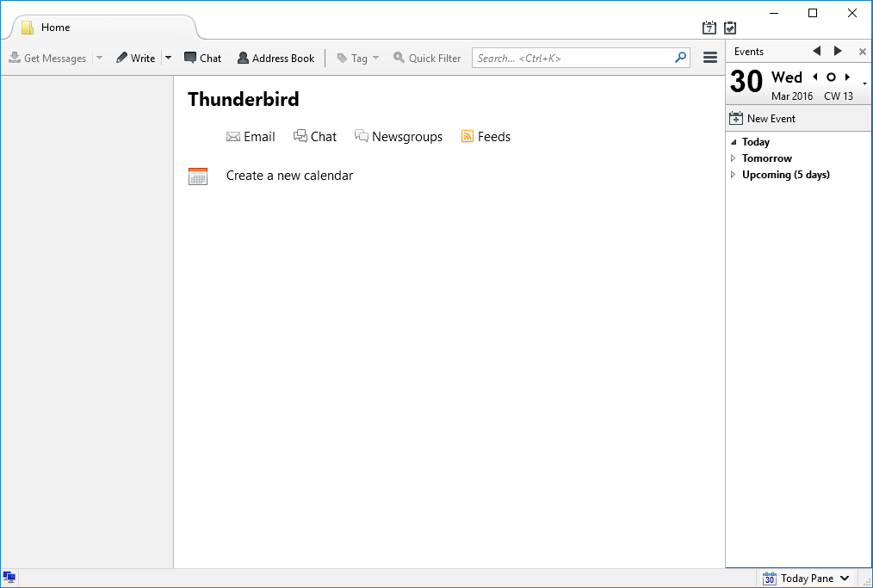The height and width of the screenshot is (588, 873).
Task: Show next Today Pane view arrow
Action: pyautogui.click(x=838, y=52)
